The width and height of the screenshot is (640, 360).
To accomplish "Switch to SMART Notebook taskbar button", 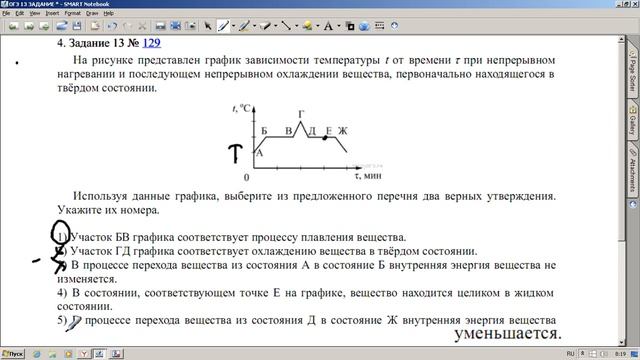I will tap(99, 354).
